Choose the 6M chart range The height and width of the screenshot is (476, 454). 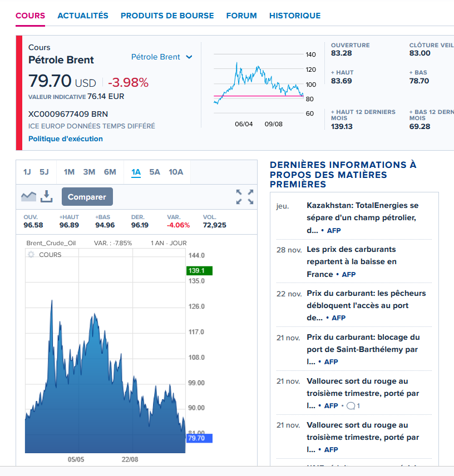click(x=110, y=172)
